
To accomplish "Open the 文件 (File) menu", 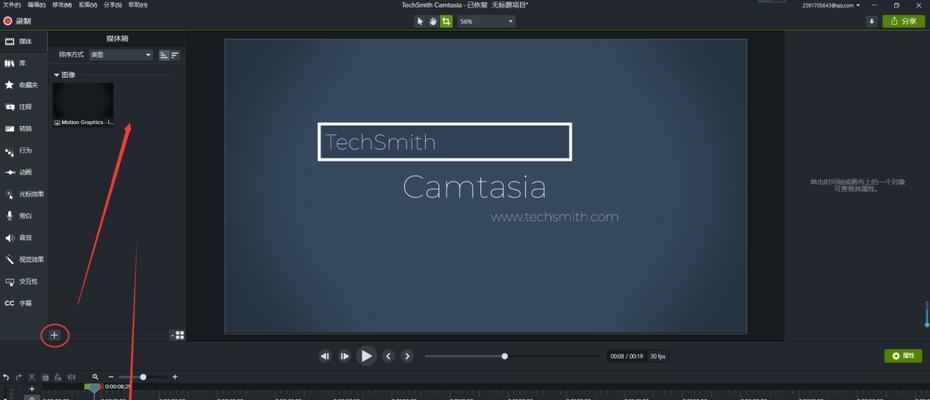I will tap(12, 5).
